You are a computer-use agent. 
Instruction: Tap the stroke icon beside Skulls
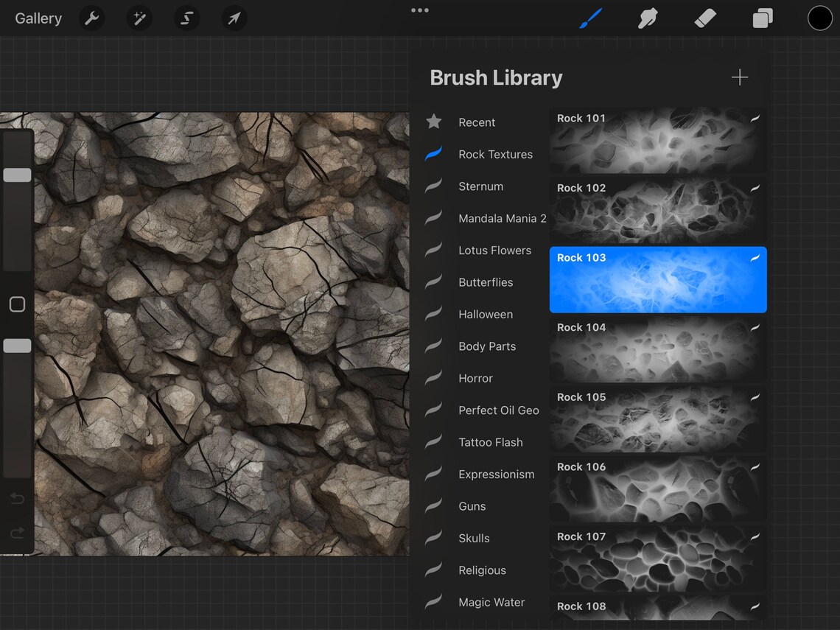(433, 538)
